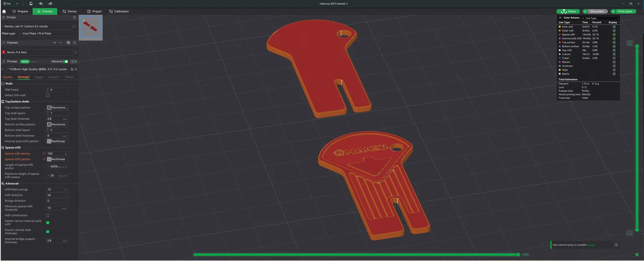Enable Infill combination checkbox
Image resolution: width=644 pixels, height=261 pixels.
(48, 215)
